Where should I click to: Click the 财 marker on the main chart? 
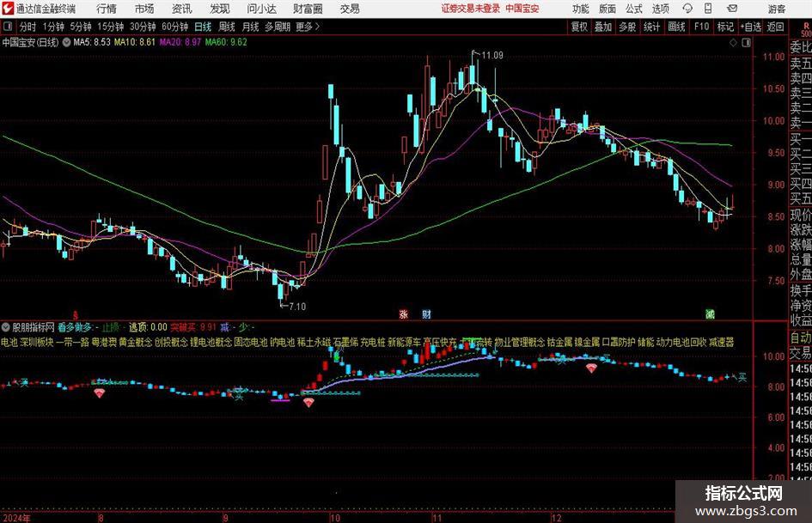(426, 313)
